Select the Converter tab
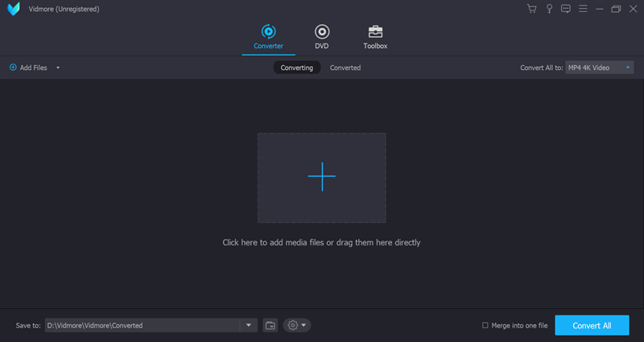Screen dimensions: 644x342 pos(268,36)
